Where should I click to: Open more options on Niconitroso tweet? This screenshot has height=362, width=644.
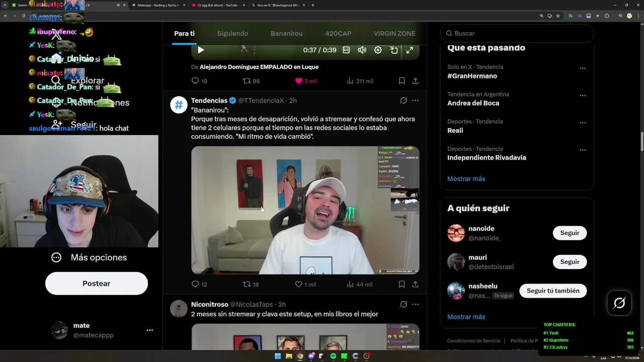[x=415, y=304]
